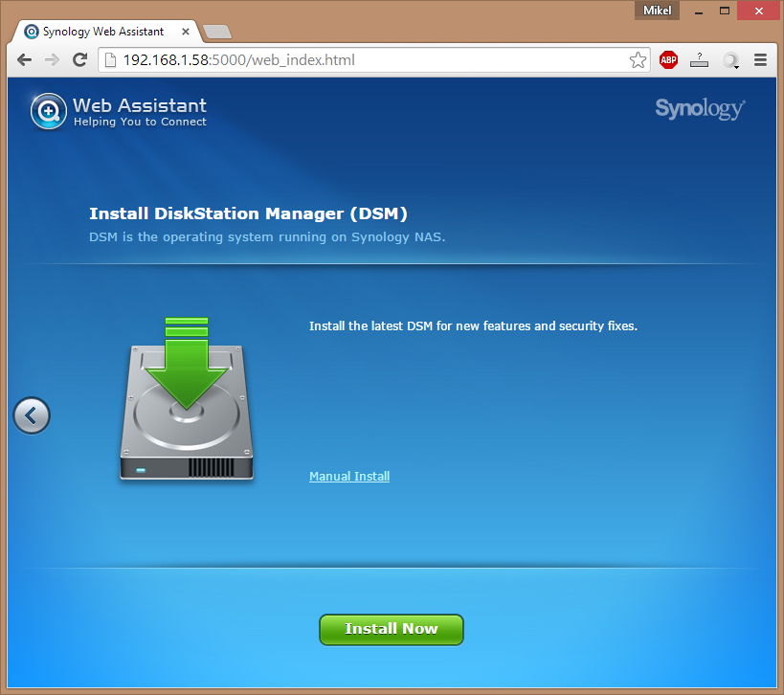Screen dimensions: 784x695
Task: Click the browser forward arrow
Action: (x=52, y=60)
